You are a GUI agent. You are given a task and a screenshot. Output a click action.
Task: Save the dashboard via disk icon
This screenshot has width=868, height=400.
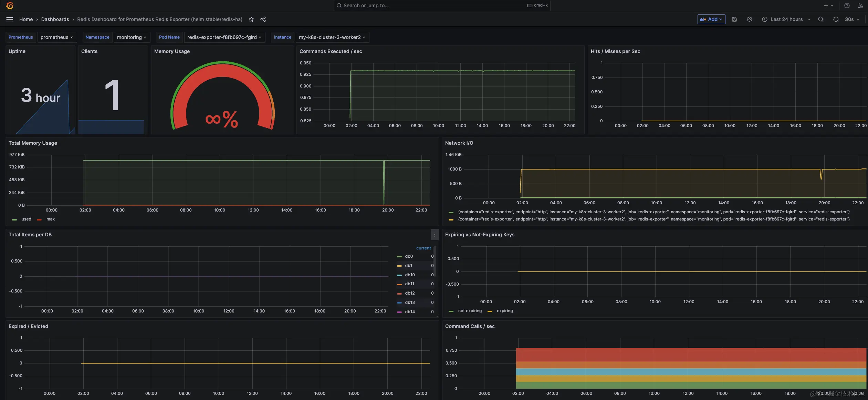(734, 19)
